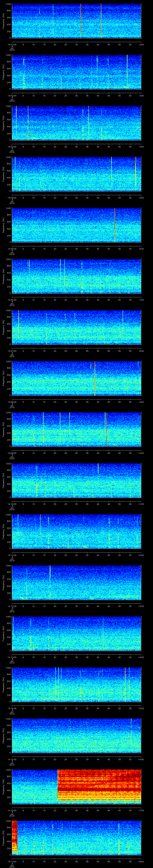The width and height of the screenshot is (153, 868).
Task: Click the spectrogram panel starting at 14:14:00
Action: [77, 685]
